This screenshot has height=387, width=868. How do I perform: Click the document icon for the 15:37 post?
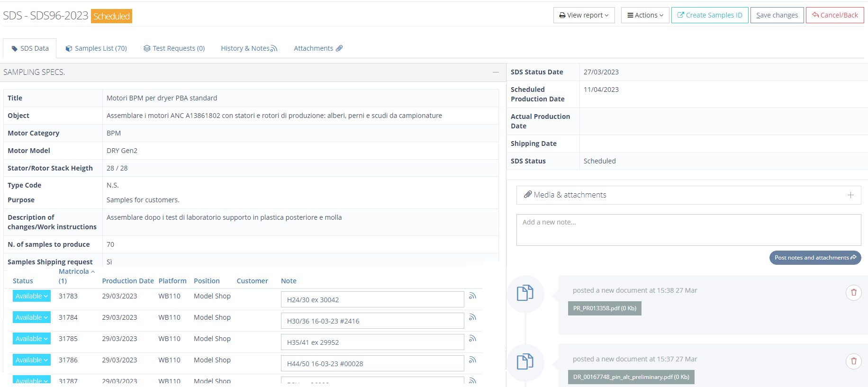525,362
